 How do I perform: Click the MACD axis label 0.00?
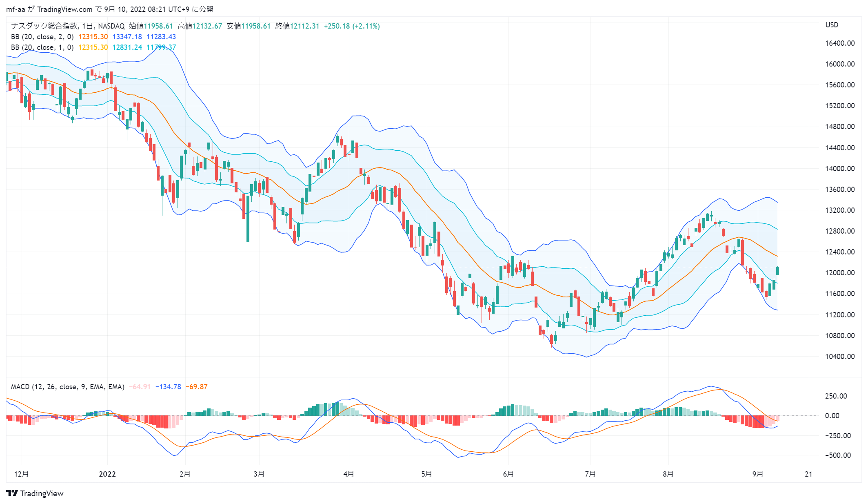(x=832, y=416)
